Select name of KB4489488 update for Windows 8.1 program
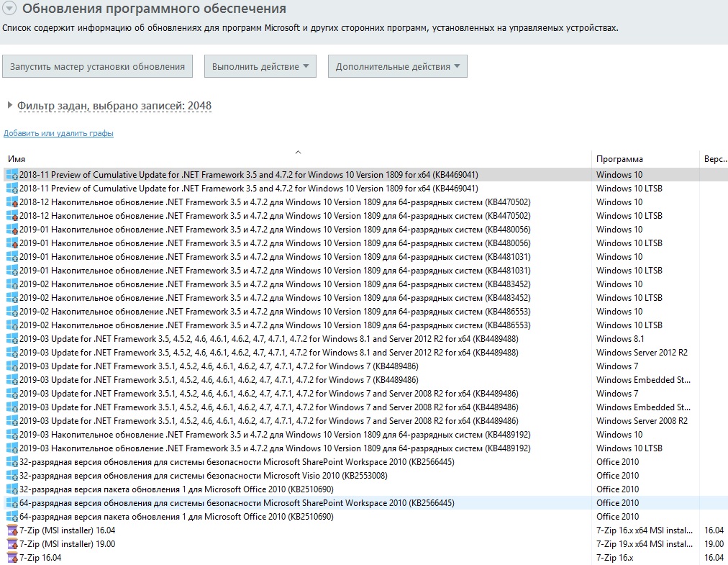The width and height of the screenshot is (728, 565). 269,339
